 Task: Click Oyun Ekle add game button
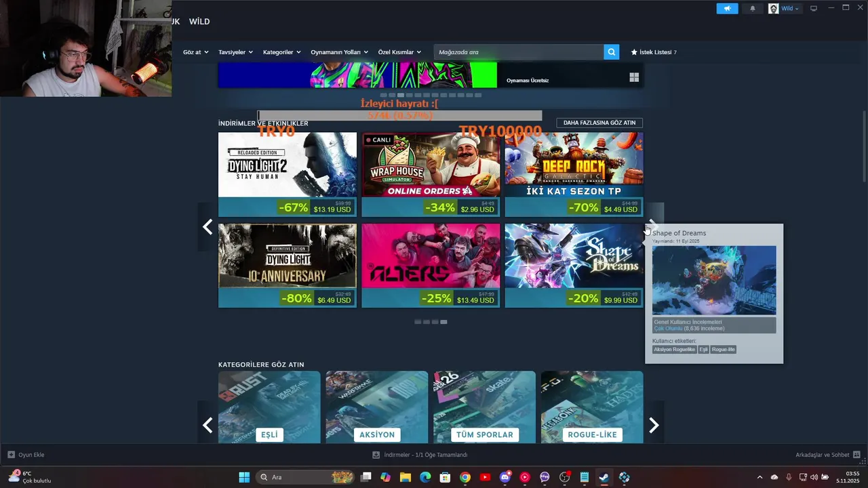point(26,455)
